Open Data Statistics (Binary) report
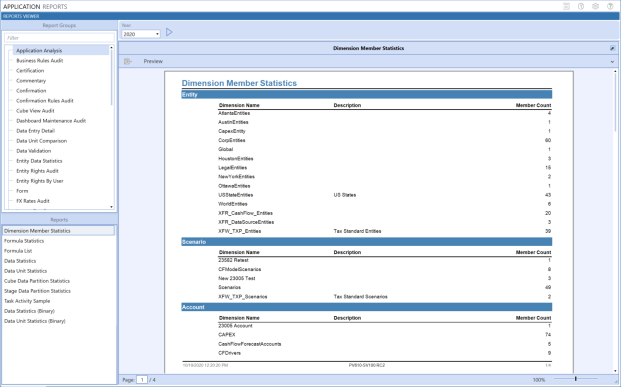621x387 pixels. coord(29,311)
